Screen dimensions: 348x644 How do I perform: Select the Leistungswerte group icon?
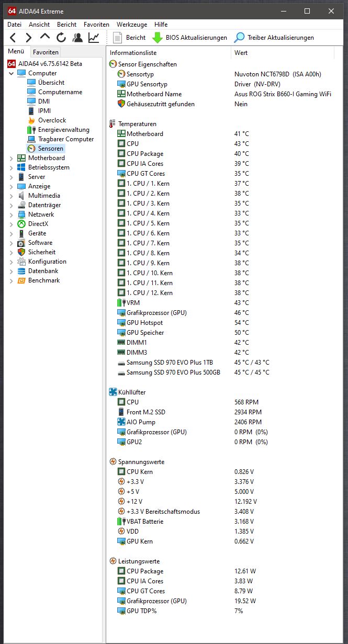(x=113, y=561)
